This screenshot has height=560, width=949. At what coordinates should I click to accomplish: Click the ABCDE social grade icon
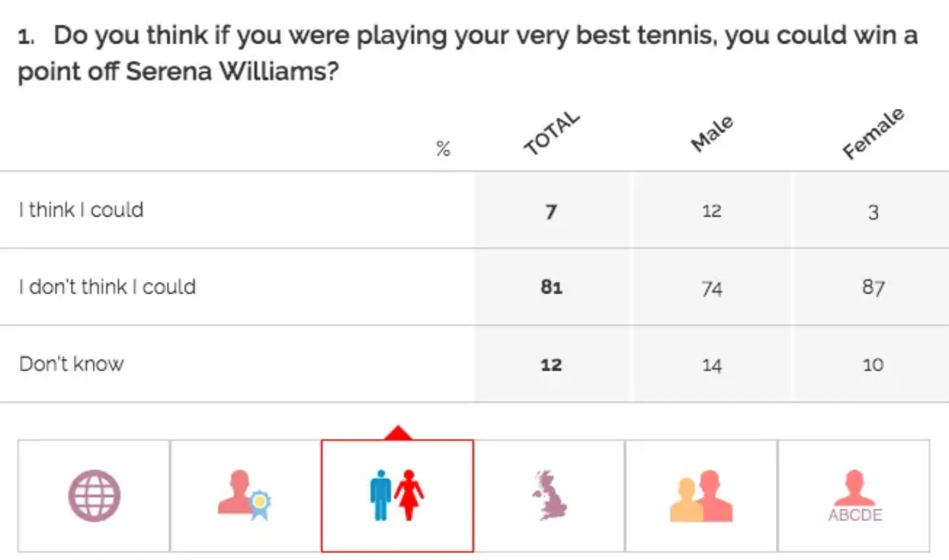tap(854, 496)
